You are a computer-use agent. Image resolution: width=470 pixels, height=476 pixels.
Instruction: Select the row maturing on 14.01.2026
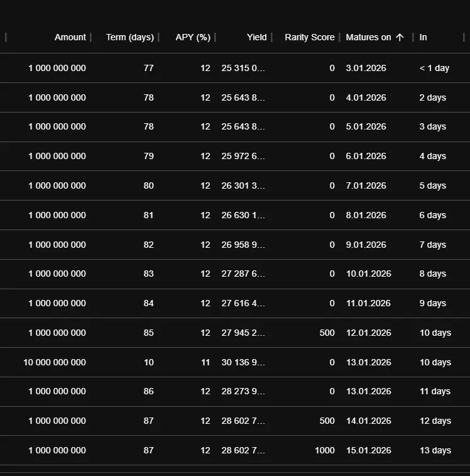(x=235, y=421)
